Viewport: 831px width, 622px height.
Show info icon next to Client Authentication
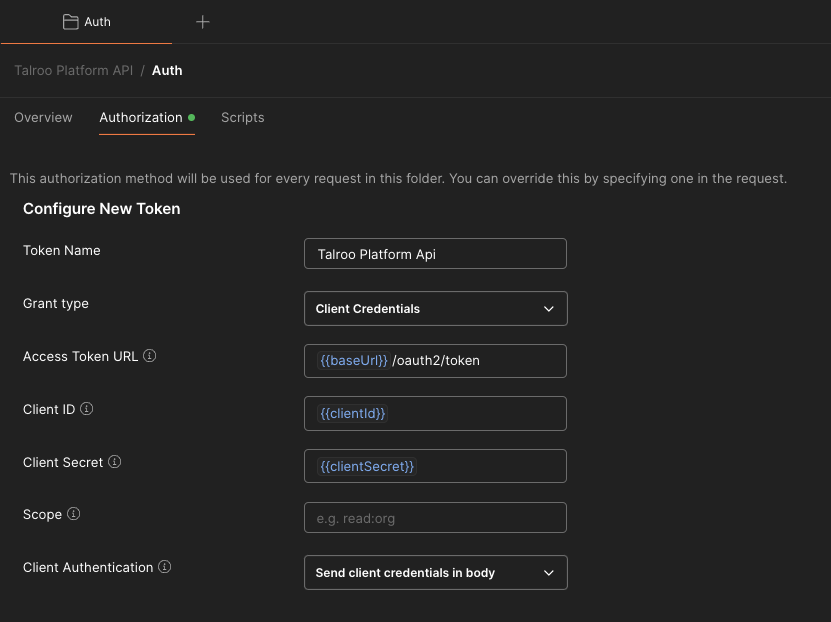pyautogui.click(x=165, y=566)
